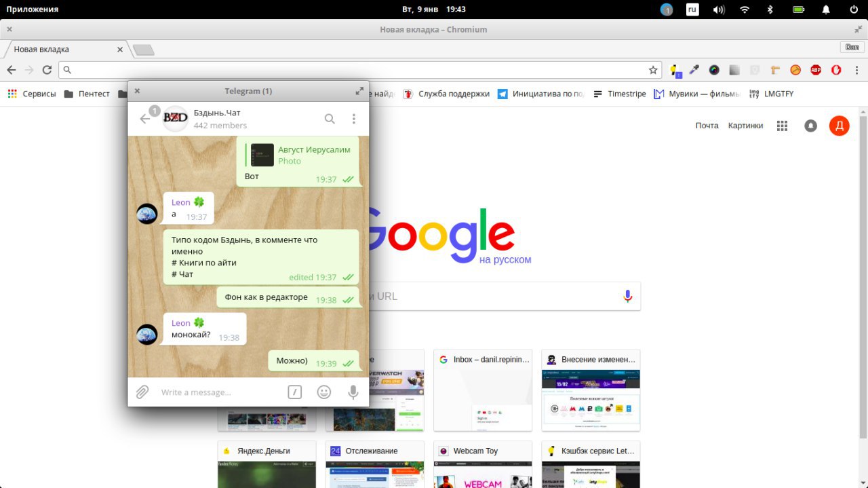Click the "Фон как в редакторе" message
The height and width of the screenshot is (488, 868).
(x=288, y=297)
